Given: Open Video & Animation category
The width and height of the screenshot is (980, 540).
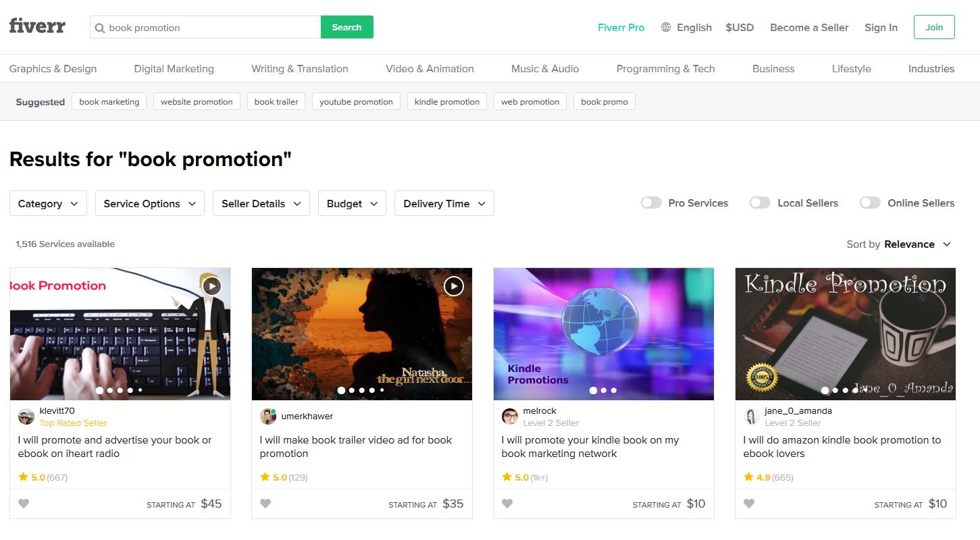Looking at the screenshot, I should (430, 69).
